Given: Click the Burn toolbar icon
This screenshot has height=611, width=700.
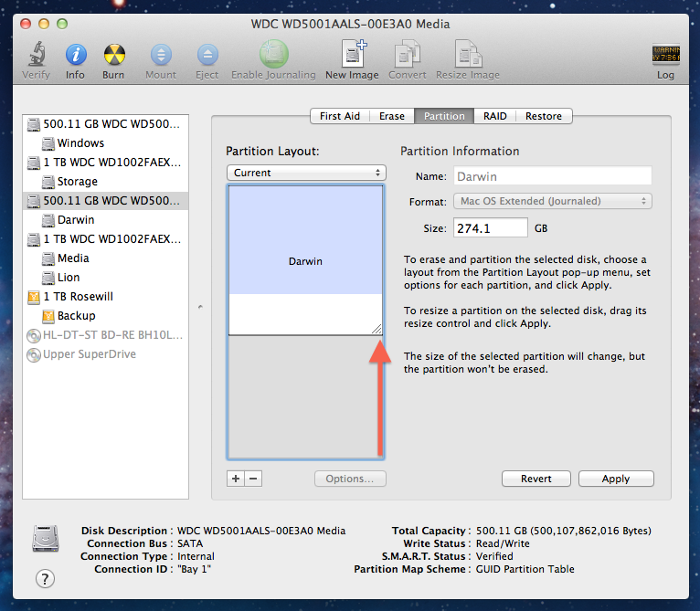Looking at the screenshot, I should [114, 55].
